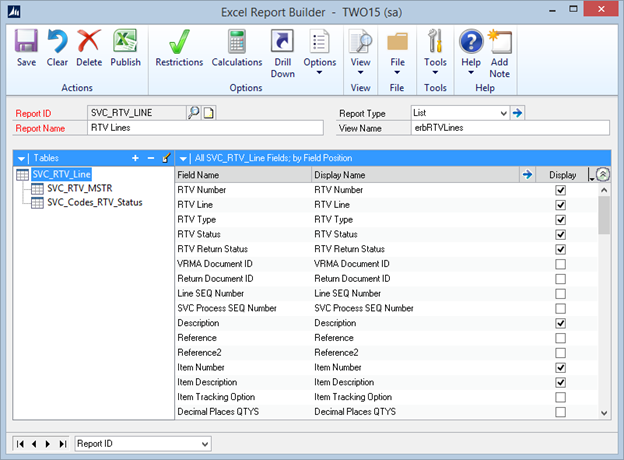Open Restrictions with the green checkmark
This screenshot has height=460, width=624.
[x=179, y=41]
